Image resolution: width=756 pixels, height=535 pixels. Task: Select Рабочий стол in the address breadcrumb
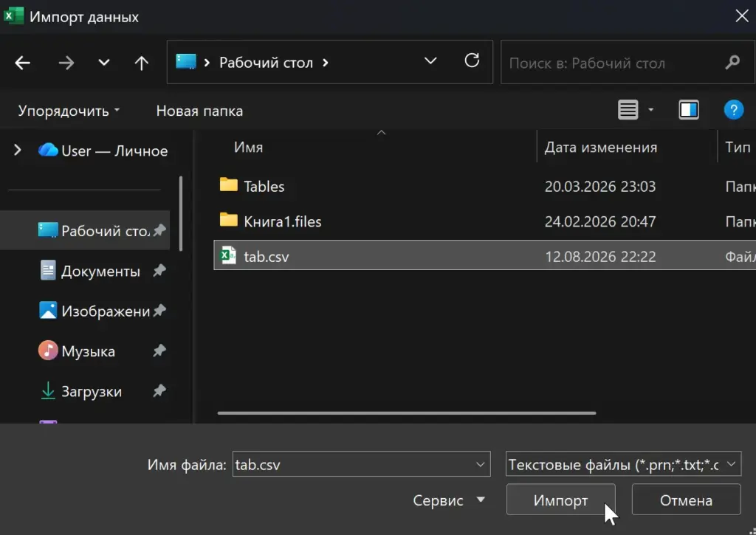[x=266, y=63]
